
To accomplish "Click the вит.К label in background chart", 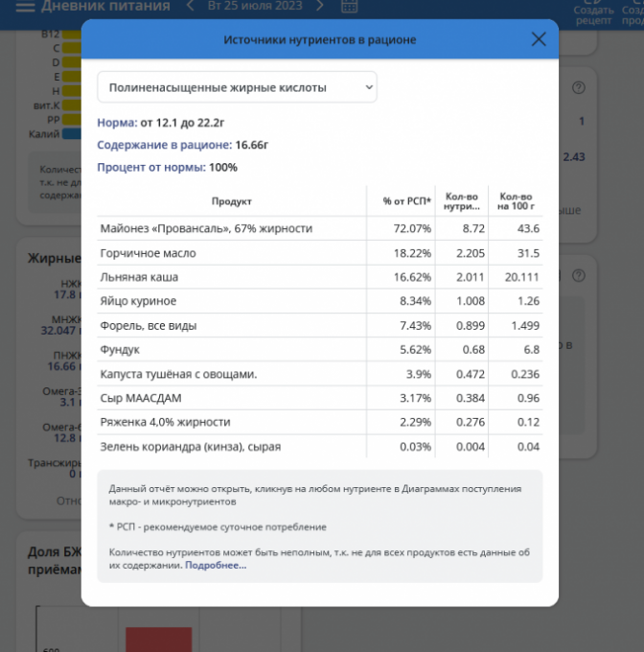I will (47, 105).
